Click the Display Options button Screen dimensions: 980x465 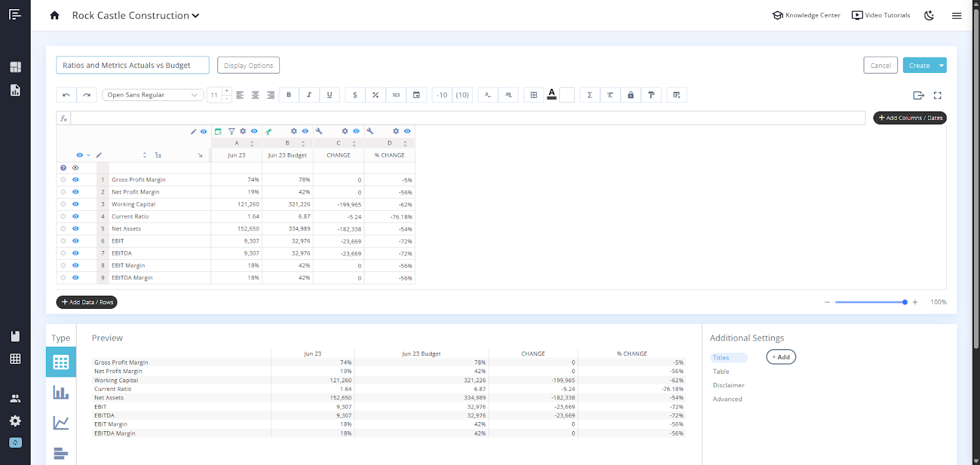pos(248,66)
